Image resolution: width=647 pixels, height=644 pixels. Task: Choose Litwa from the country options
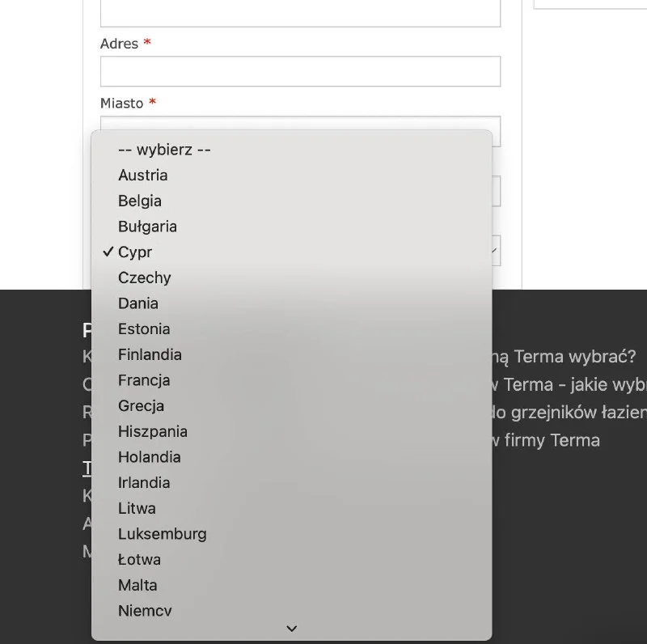point(137,509)
